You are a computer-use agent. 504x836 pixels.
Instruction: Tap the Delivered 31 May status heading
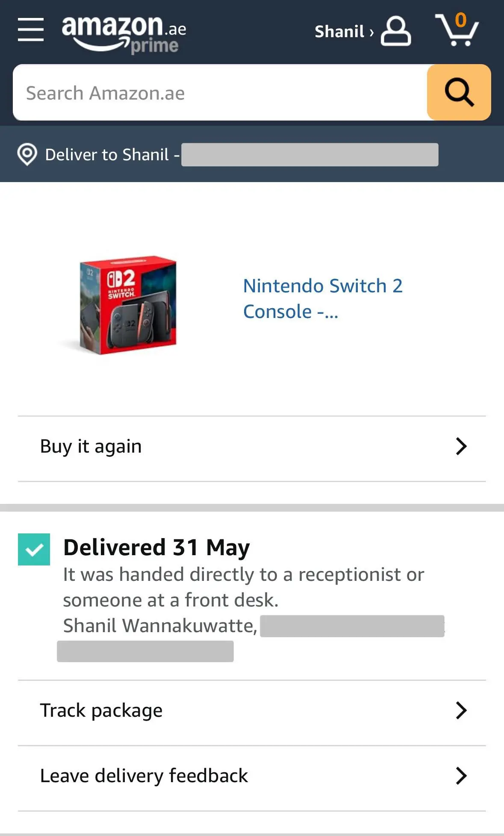click(156, 548)
